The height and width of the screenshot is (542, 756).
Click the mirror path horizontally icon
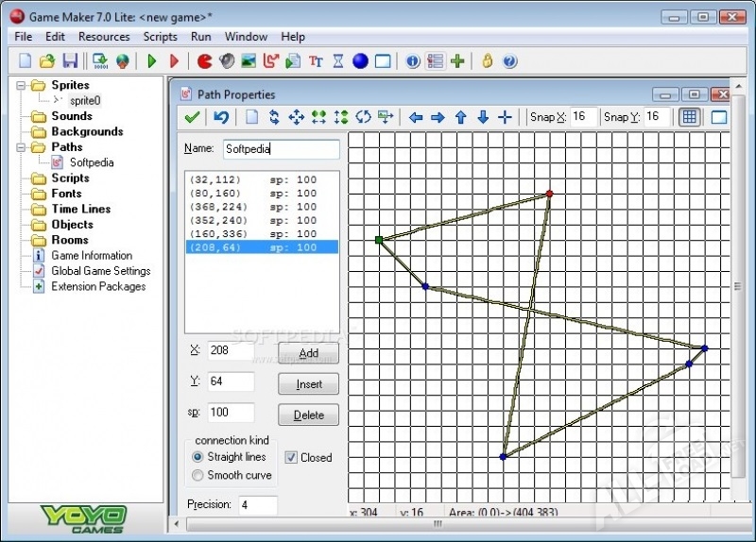coord(319,117)
